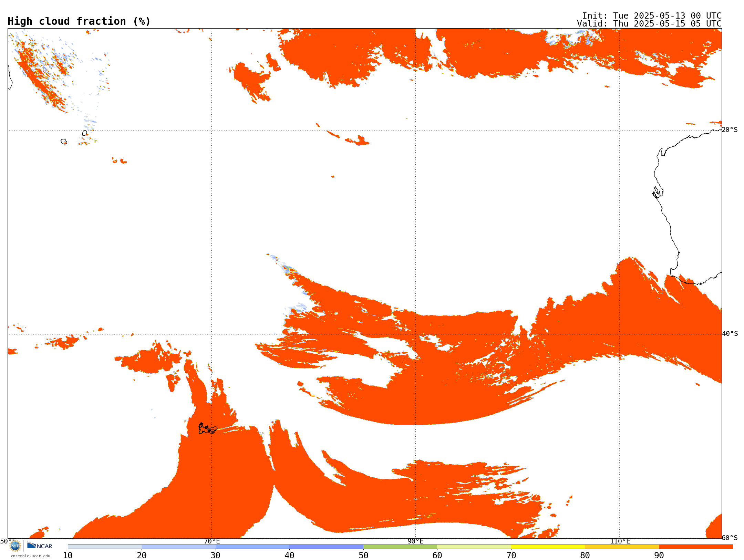Click the colorbar tick label 20
Viewport: 744px width, 560px height.
point(142,556)
